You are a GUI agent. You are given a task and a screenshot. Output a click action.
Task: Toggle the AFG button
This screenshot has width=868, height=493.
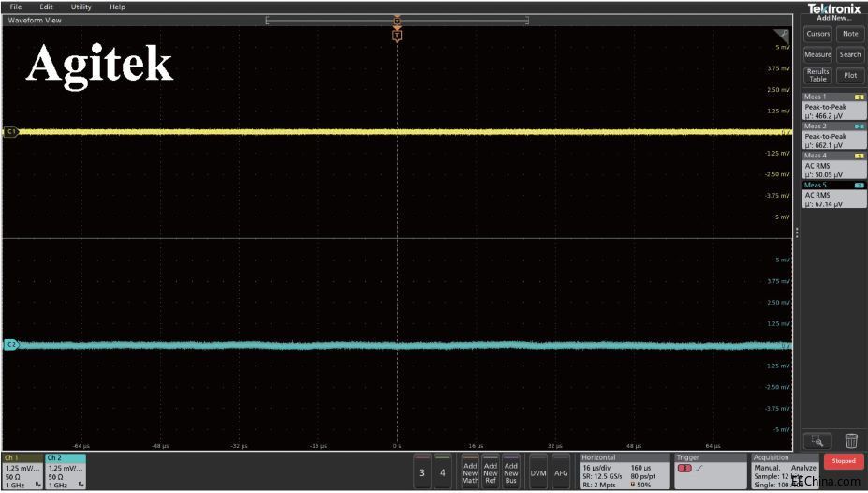[561, 472]
